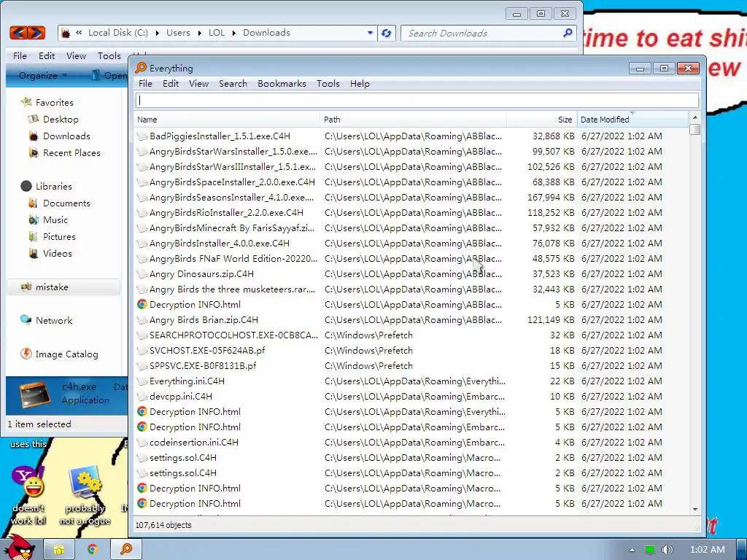Click the volume speaker tray icon
This screenshot has width=747, height=560.
coord(667,550)
